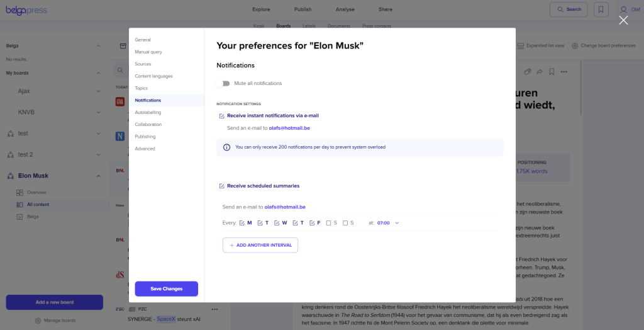Enable the first S (Saturday) checkbox

[328, 223]
